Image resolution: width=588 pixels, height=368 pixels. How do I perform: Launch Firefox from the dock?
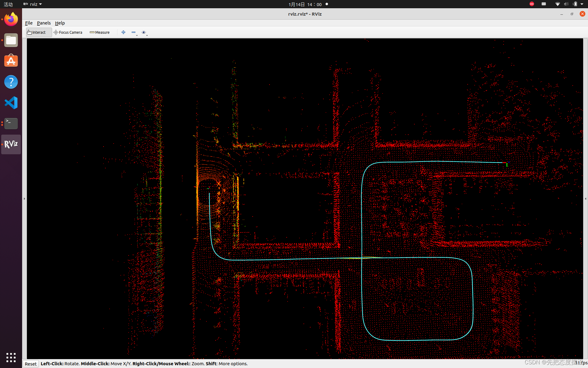tap(11, 20)
